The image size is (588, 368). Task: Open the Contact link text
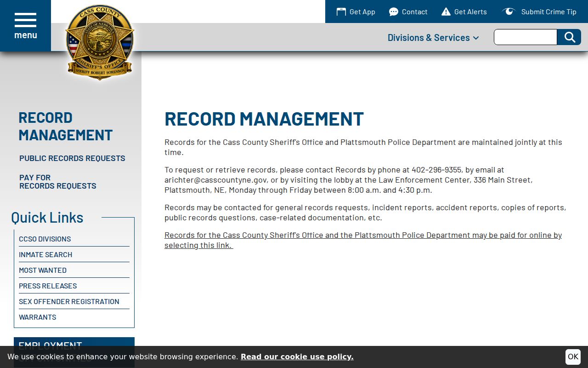tap(415, 12)
